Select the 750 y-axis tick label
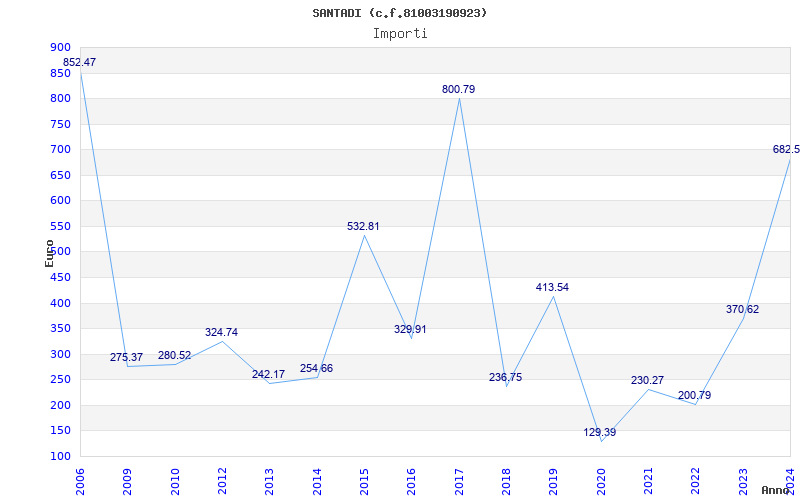 pyautogui.click(x=60, y=124)
